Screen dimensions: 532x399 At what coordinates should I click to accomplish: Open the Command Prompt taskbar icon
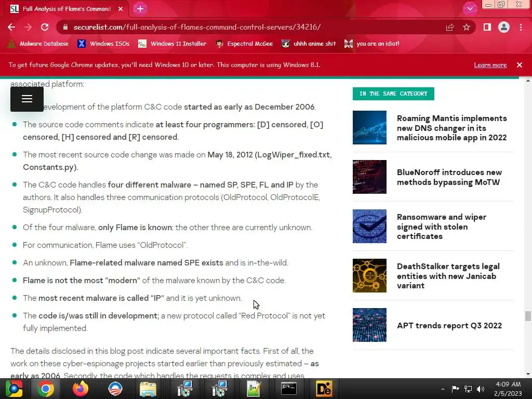pyautogui.click(x=289, y=389)
